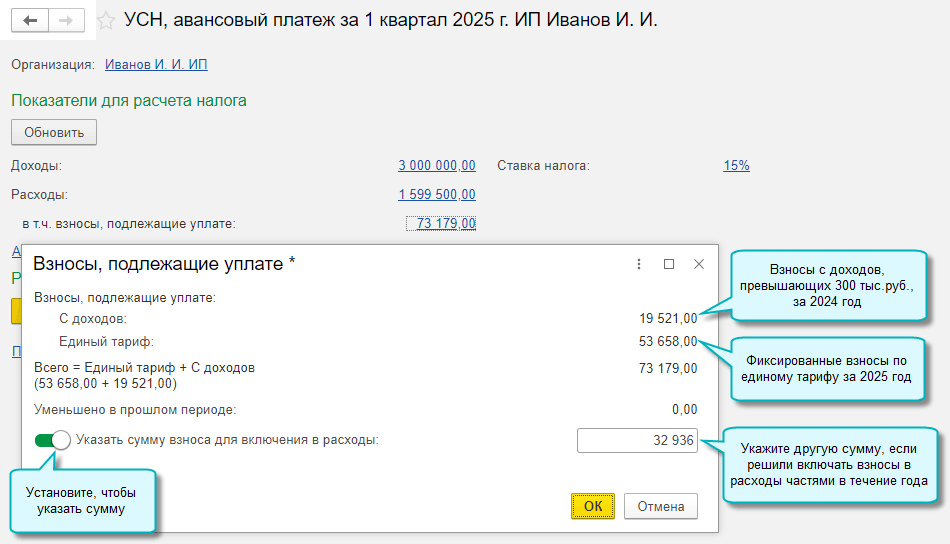Open the Расходы 1 599 500,00 link
The height and width of the screenshot is (544, 950).
(x=436, y=194)
